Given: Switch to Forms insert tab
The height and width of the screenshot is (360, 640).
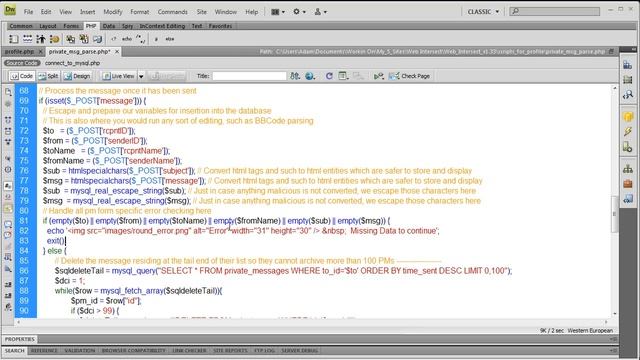Looking at the screenshot, I should (71, 26).
